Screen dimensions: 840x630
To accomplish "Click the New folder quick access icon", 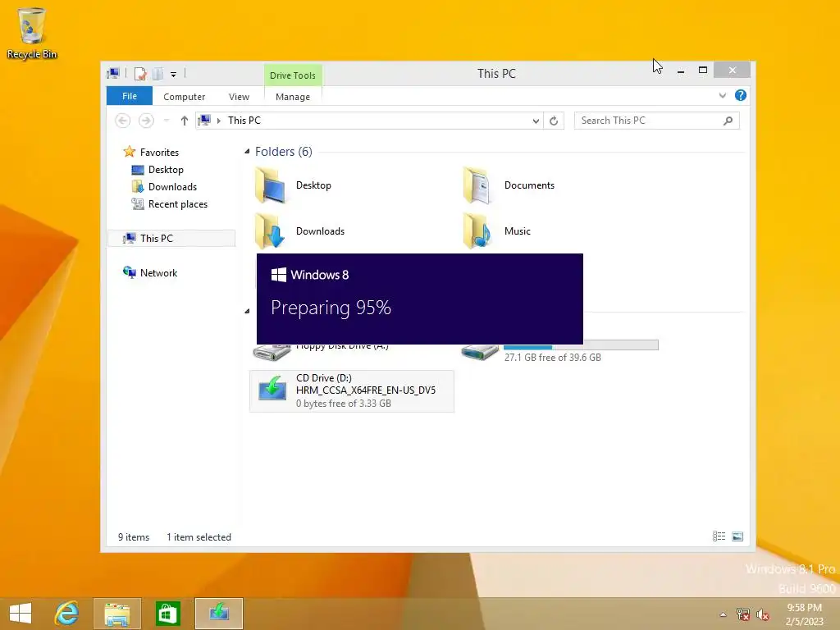I will click(x=157, y=73).
